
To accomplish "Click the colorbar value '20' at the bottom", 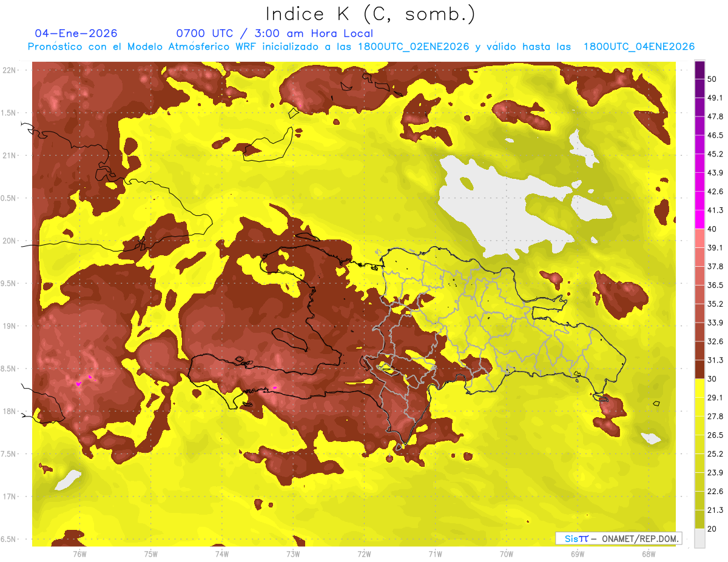I will [713, 529].
